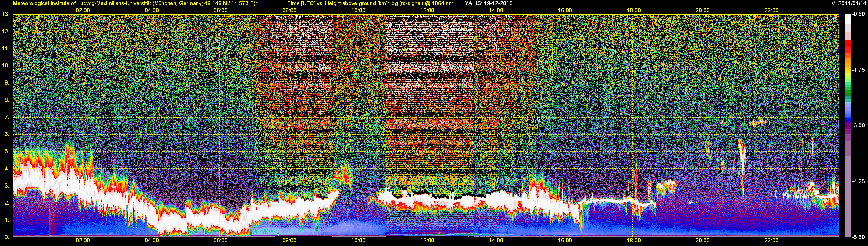Pick the 18:00 label on bottom time axis
The image size is (868, 246).
click(634, 241)
